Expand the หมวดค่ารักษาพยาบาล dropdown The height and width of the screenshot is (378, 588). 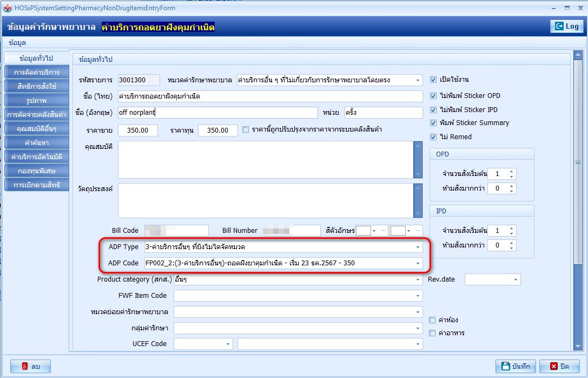(x=418, y=80)
